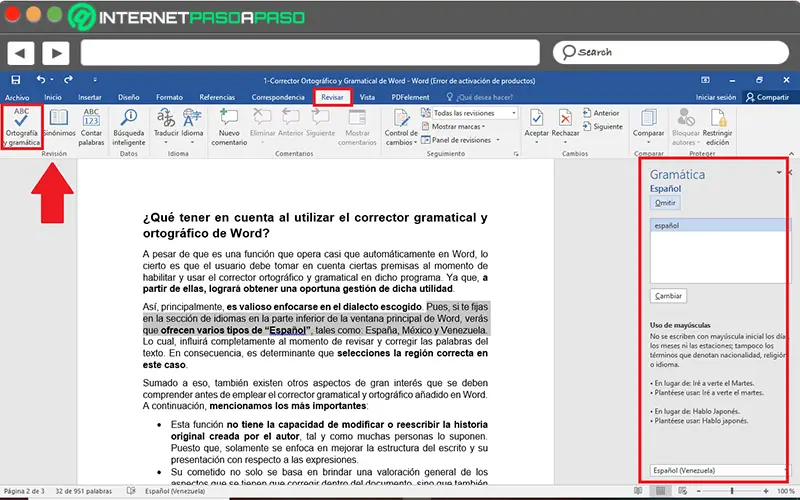This screenshot has height=500, width=800.
Task: Open Búsqueda inteligente lookup
Action: (129, 127)
